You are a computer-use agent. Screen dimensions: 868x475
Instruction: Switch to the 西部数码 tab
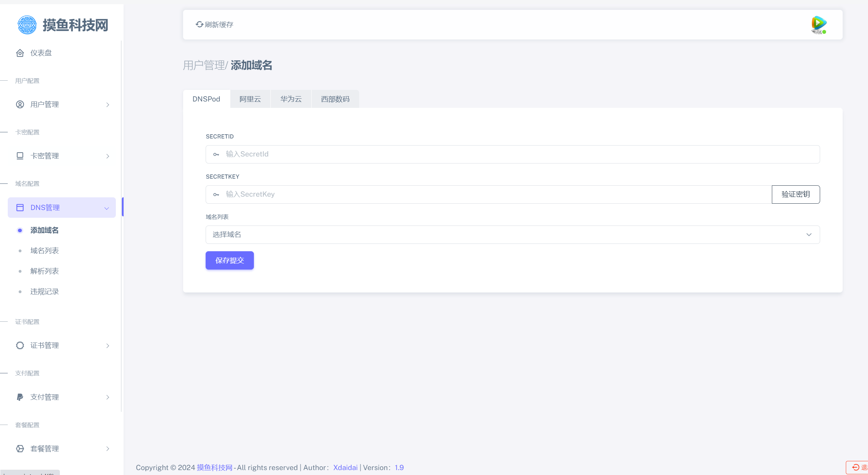pyautogui.click(x=335, y=99)
